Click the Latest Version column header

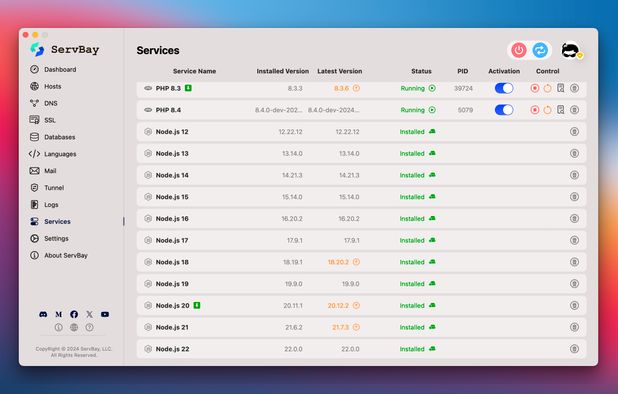tap(339, 71)
